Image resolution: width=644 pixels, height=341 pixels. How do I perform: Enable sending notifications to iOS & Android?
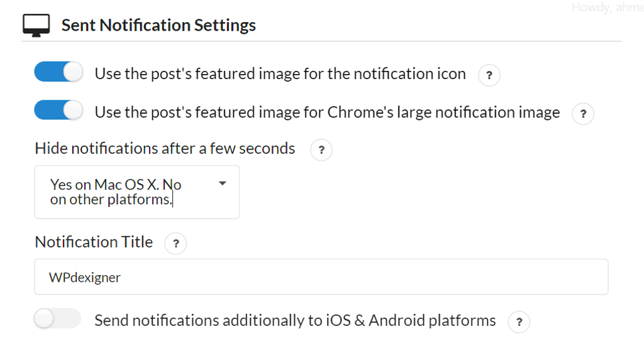58,320
